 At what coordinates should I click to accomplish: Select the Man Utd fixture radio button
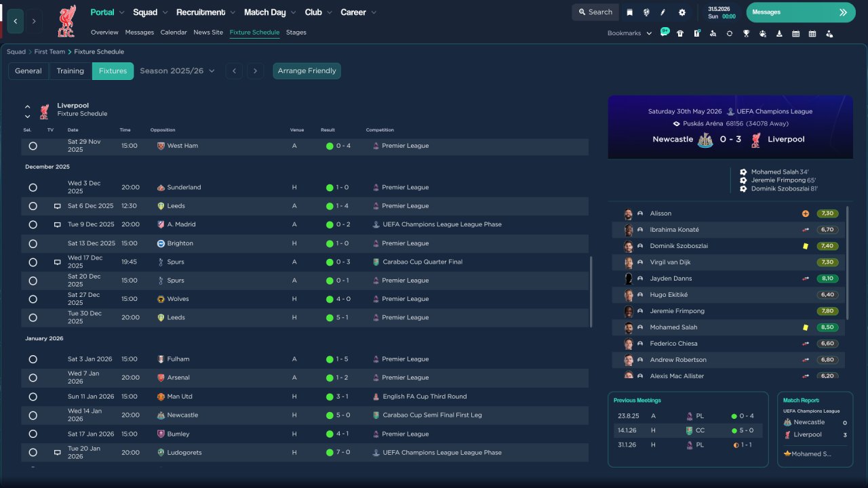pos(33,396)
